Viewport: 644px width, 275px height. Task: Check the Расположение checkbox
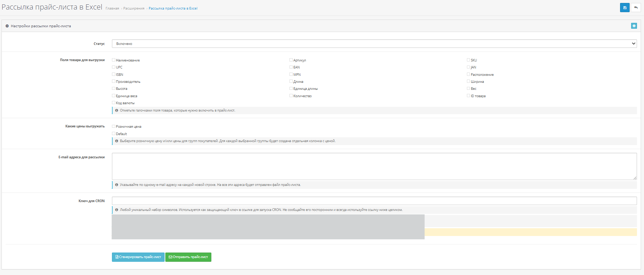(468, 74)
